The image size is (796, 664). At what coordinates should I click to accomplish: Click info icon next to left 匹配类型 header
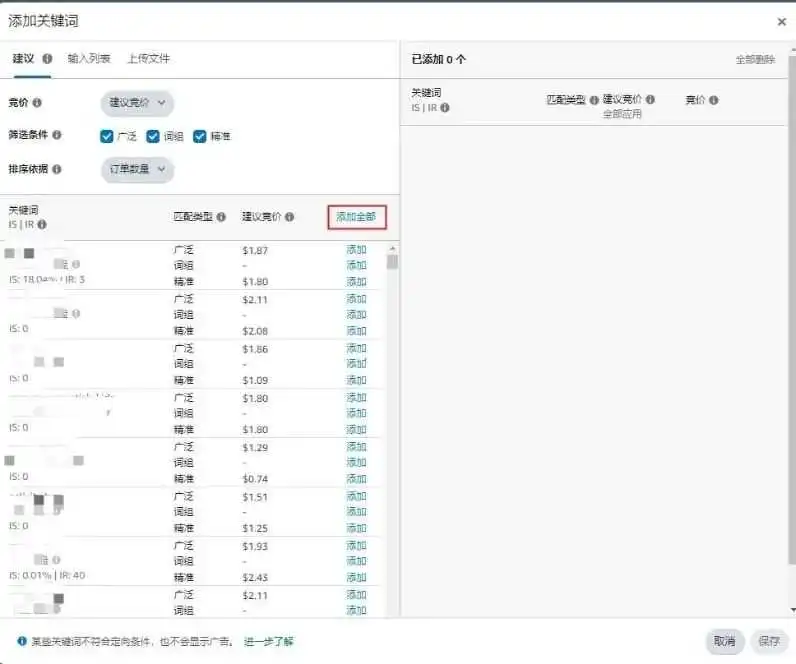tap(221, 217)
